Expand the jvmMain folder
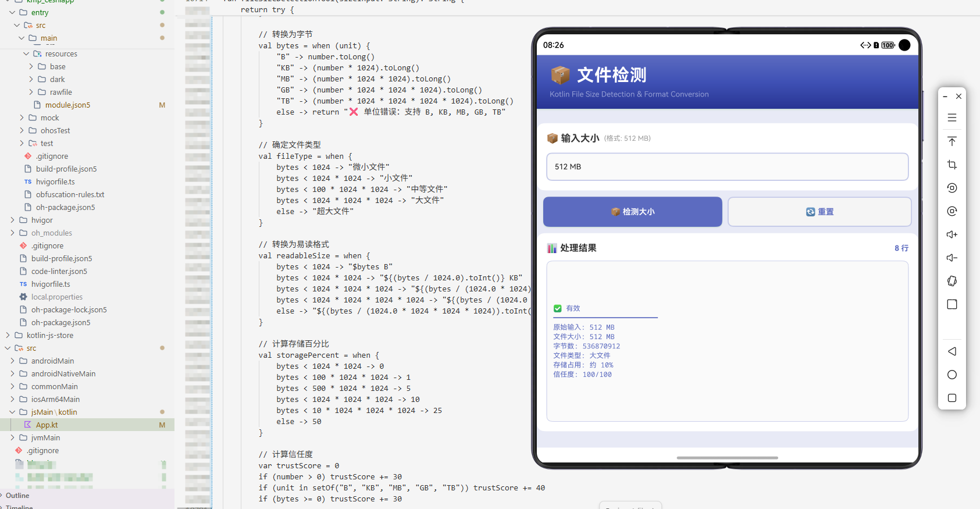The height and width of the screenshot is (509, 980). (x=12, y=437)
